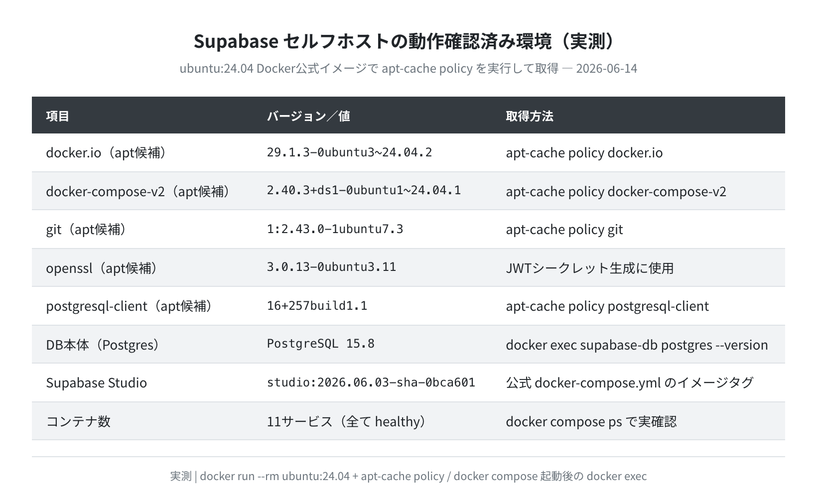Click the value 16+257build1.1
This screenshot has width=817, height=504.
pos(317,305)
